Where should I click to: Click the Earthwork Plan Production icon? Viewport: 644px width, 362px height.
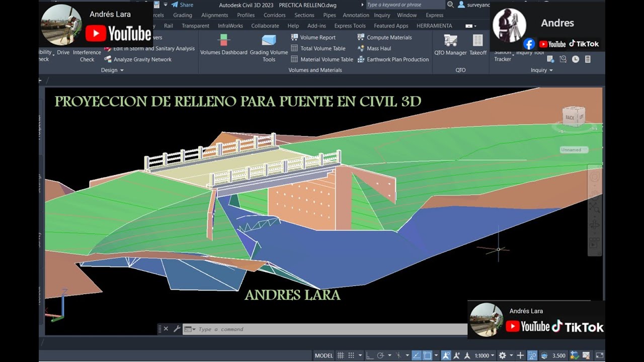[361, 59]
